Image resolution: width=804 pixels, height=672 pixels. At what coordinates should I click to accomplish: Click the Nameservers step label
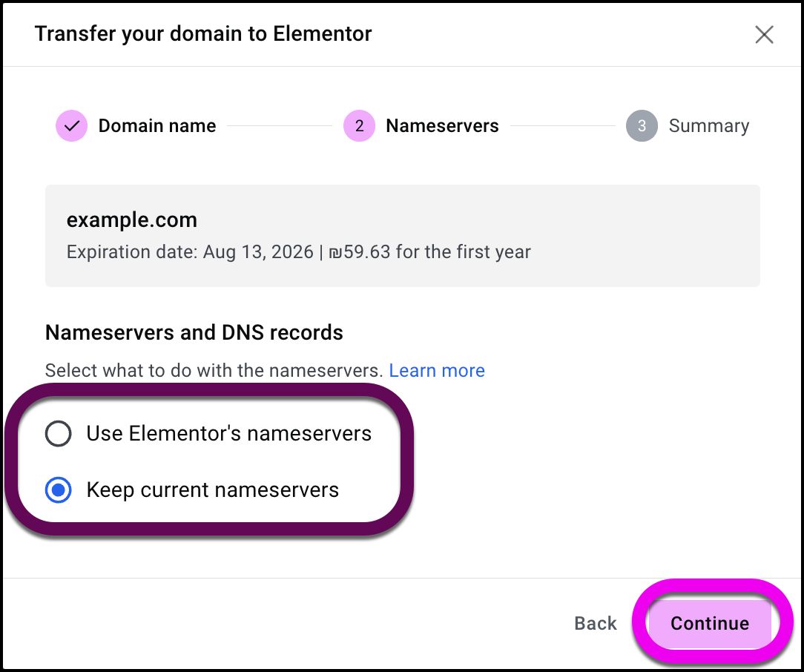pyautogui.click(x=442, y=125)
